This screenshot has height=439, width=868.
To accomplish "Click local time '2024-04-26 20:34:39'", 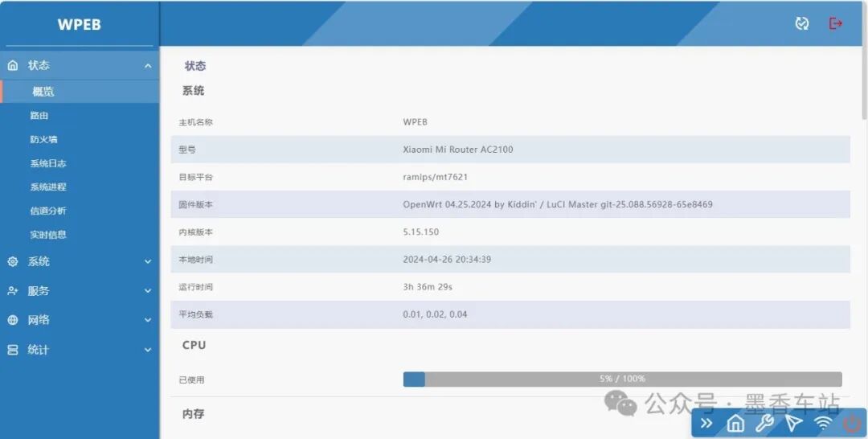I will coord(447,259).
